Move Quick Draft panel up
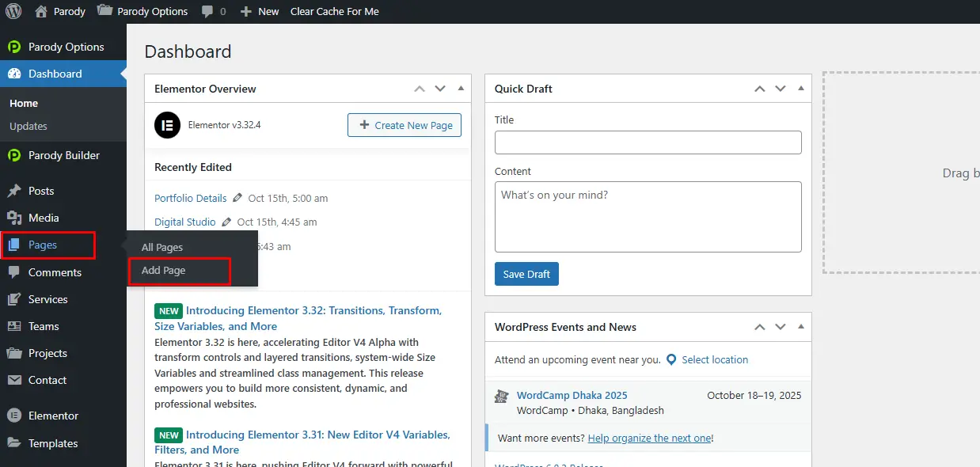The image size is (980, 467). (x=760, y=89)
